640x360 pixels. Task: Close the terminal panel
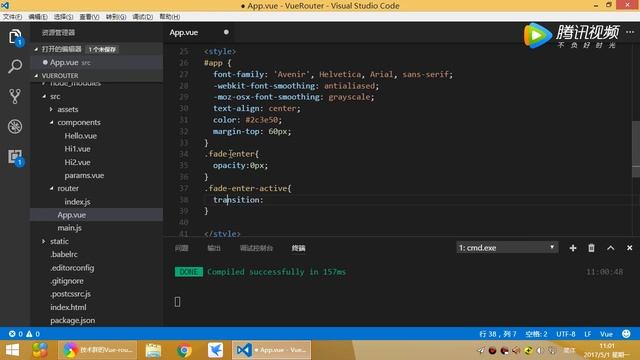click(629, 248)
